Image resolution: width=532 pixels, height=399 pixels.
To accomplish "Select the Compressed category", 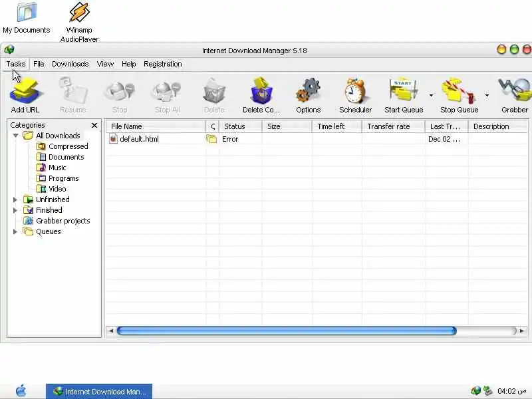I will pos(68,146).
